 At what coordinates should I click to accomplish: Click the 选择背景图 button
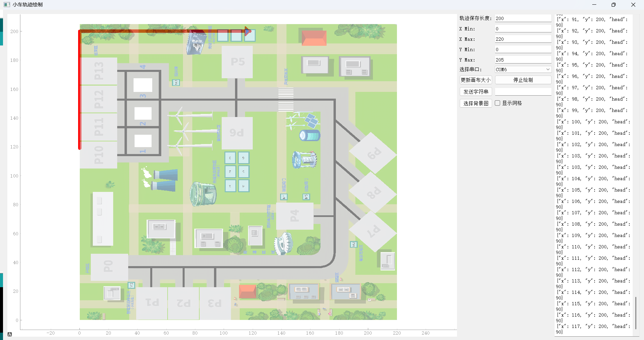point(475,103)
